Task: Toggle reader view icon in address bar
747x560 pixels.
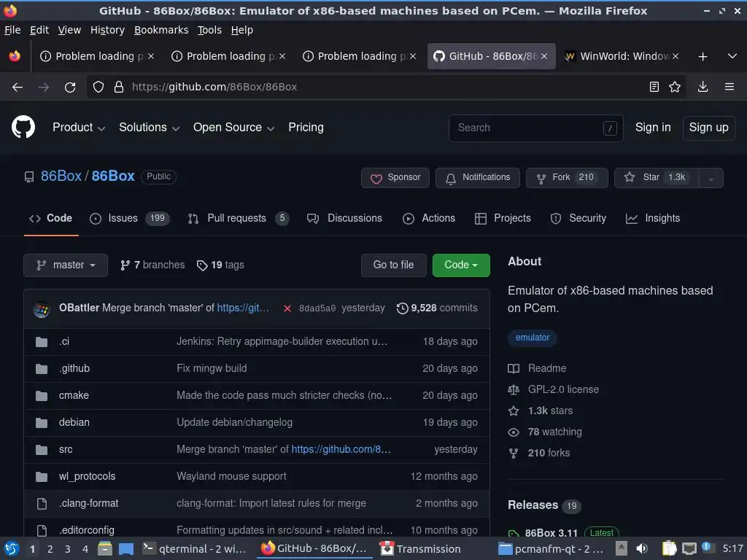Action: [654, 87]
